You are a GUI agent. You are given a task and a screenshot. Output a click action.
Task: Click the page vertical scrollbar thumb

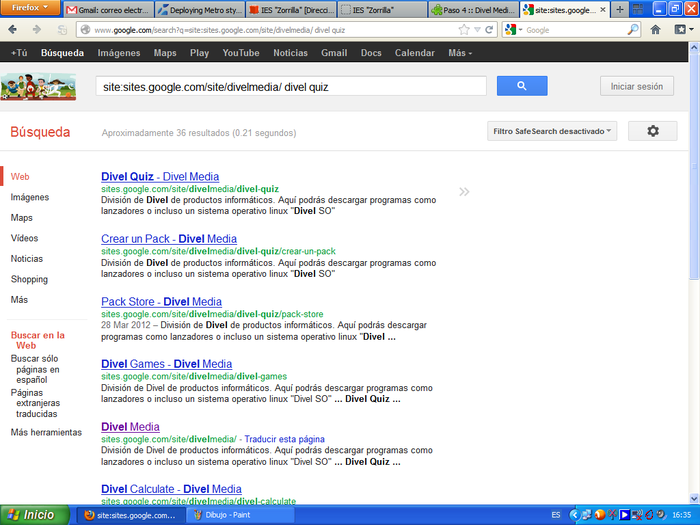pyautogui.click(x=694, y=167)
